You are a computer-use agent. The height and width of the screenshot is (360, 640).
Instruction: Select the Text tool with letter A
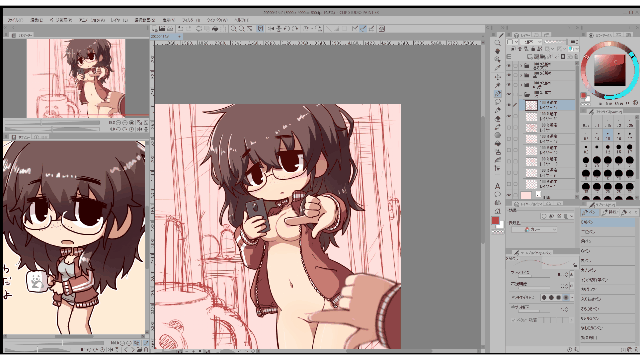498,186
